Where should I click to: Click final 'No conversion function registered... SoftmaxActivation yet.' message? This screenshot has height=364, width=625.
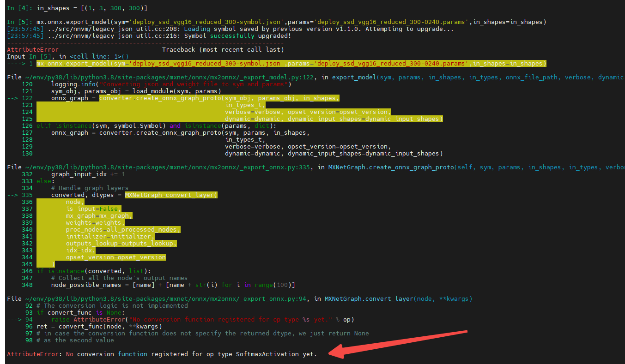click(x=192, y=354)
